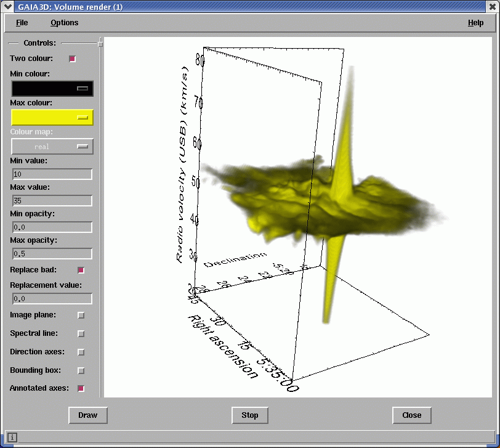Viewport: 500px width, 448px height.
Task: Enable the Spectral line checkbox
Action: pyautogui.click(x=81, y=334)
